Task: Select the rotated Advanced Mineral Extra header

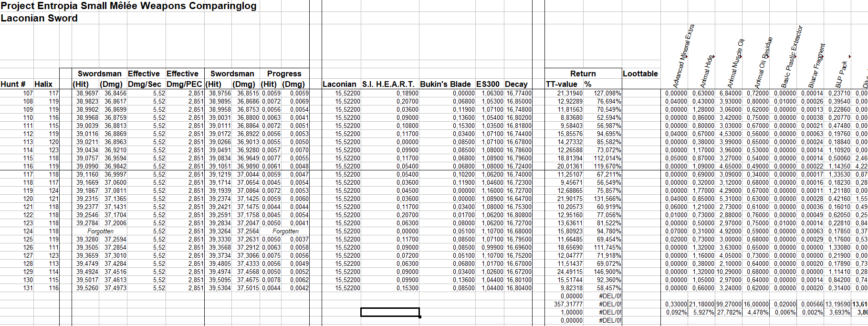Action: click(683, 55)
